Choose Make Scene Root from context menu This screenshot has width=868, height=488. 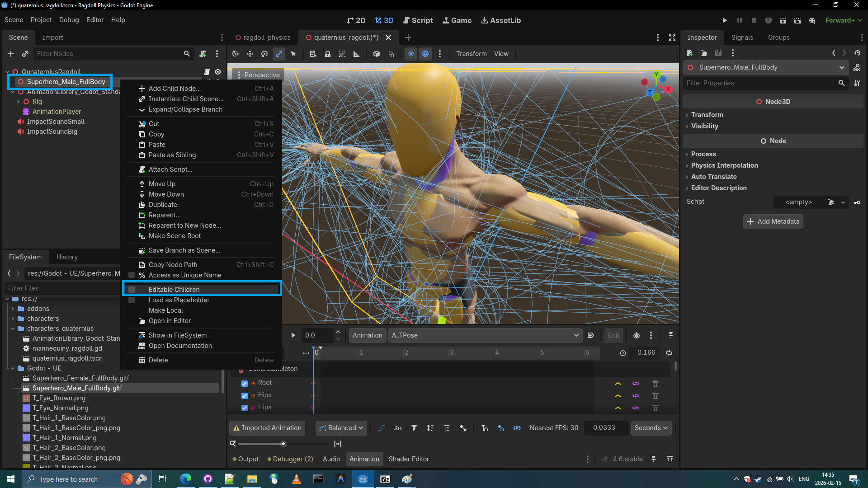point(175,236)
